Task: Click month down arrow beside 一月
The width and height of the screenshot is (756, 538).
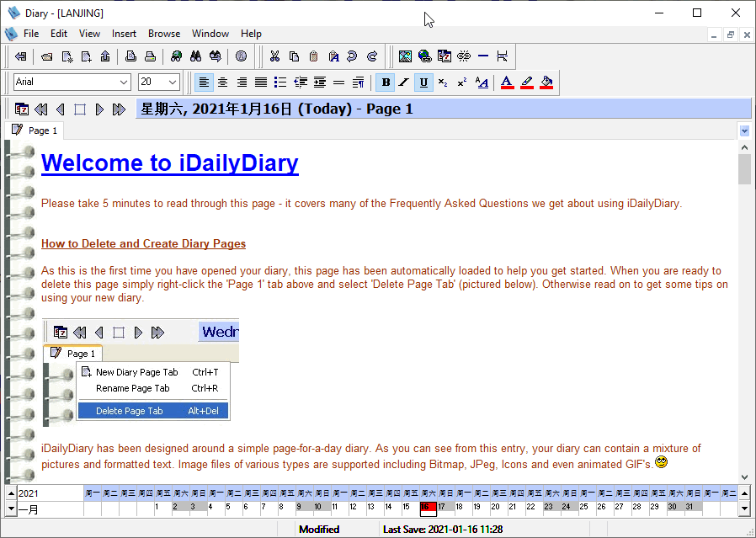Action: [11, 509]
